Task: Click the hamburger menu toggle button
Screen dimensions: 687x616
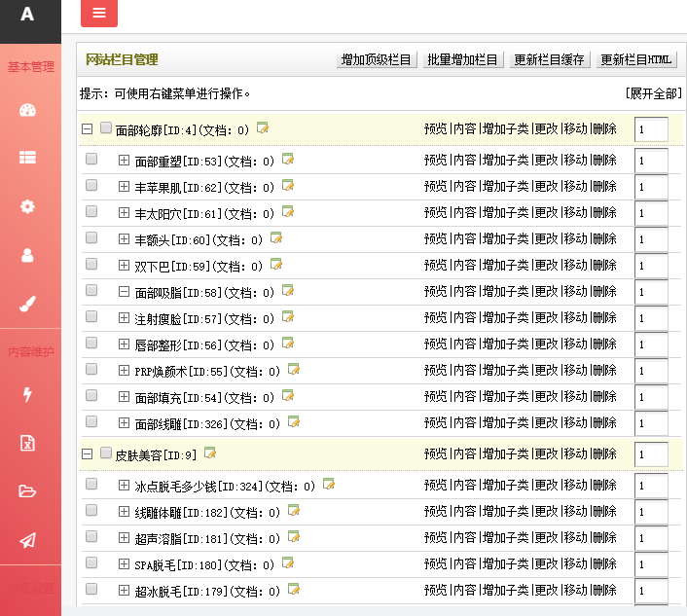Action: [x=99, y=14]
